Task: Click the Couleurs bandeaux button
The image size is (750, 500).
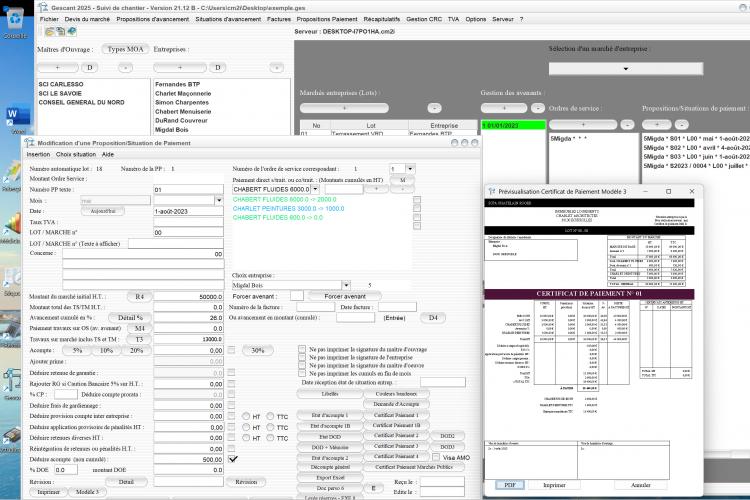Action: [396, 394]
